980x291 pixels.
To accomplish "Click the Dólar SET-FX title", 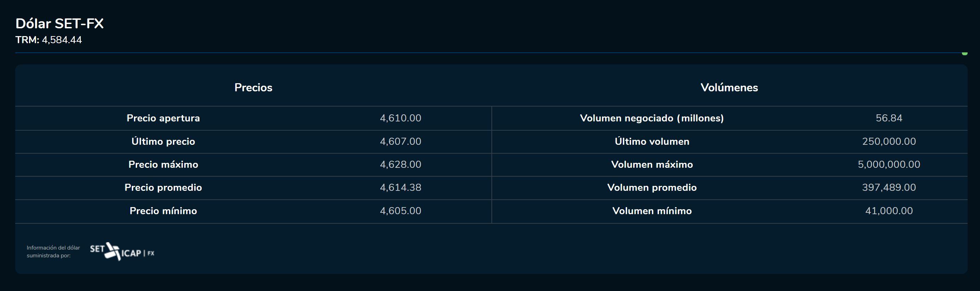I will pyautogui.click(x=60, y=24).
